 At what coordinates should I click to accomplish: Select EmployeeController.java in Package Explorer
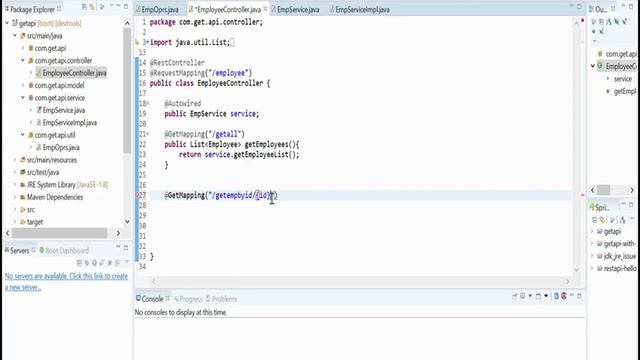(x=74, y=73)
